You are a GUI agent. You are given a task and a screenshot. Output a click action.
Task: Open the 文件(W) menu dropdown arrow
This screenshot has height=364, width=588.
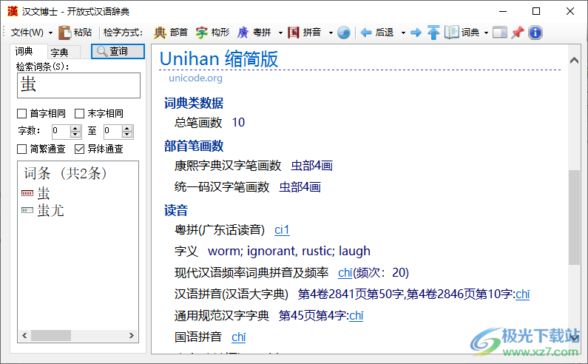(x=50, y=33)
